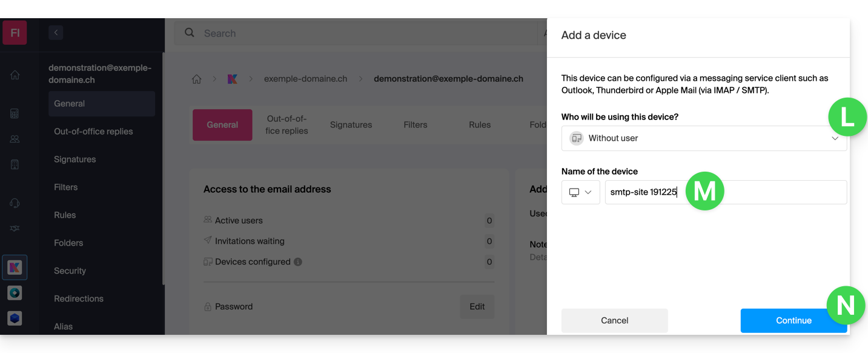Click the home icon in left sidebar
This screenshot has height=353, width=868.
pyautogui.click(x=15, y=75)
